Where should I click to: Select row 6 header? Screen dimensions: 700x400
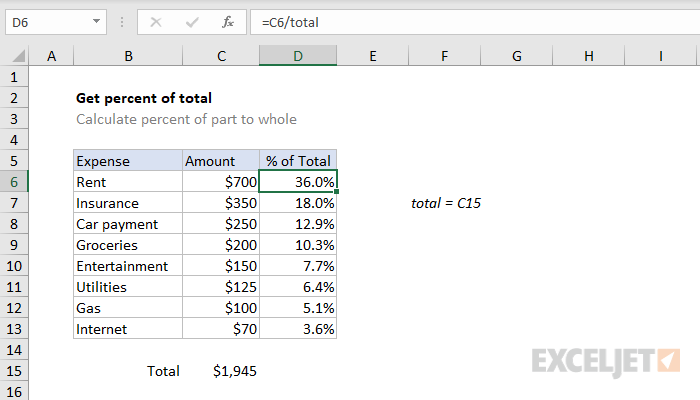[x=15, y=182]
